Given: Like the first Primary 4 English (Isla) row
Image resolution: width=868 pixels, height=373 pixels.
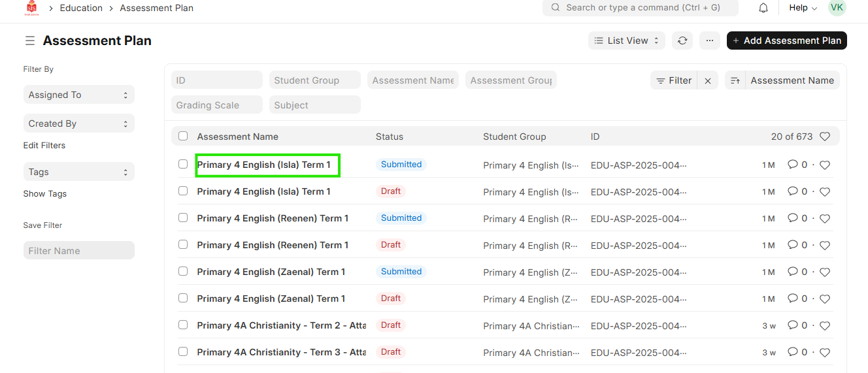Looking at the screenshot, I should (x=825, y=165).
